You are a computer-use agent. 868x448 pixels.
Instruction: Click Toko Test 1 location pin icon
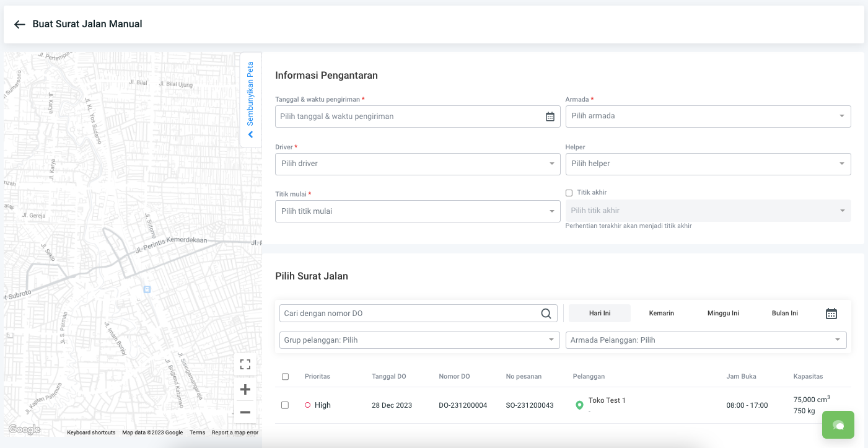tap(579, 405)
